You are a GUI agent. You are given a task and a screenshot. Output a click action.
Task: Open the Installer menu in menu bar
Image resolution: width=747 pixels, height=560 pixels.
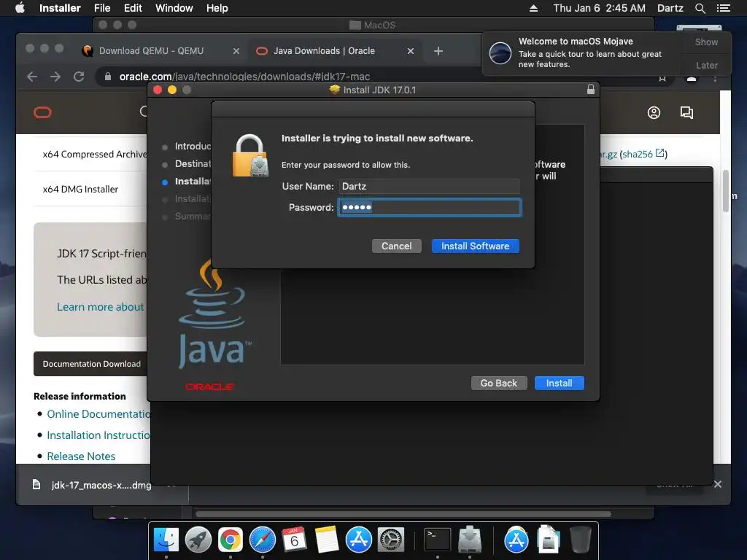60,8
